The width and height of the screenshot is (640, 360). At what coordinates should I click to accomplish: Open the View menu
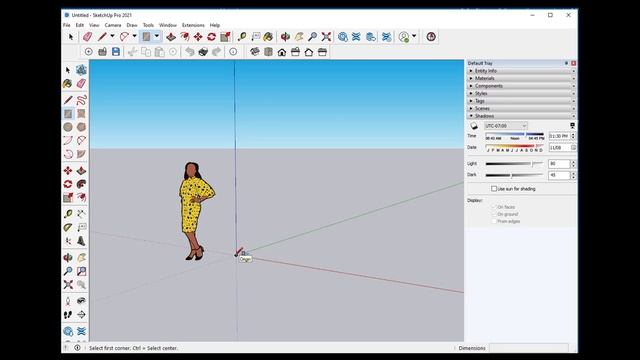pyautogui.click(x=94, y=25)
